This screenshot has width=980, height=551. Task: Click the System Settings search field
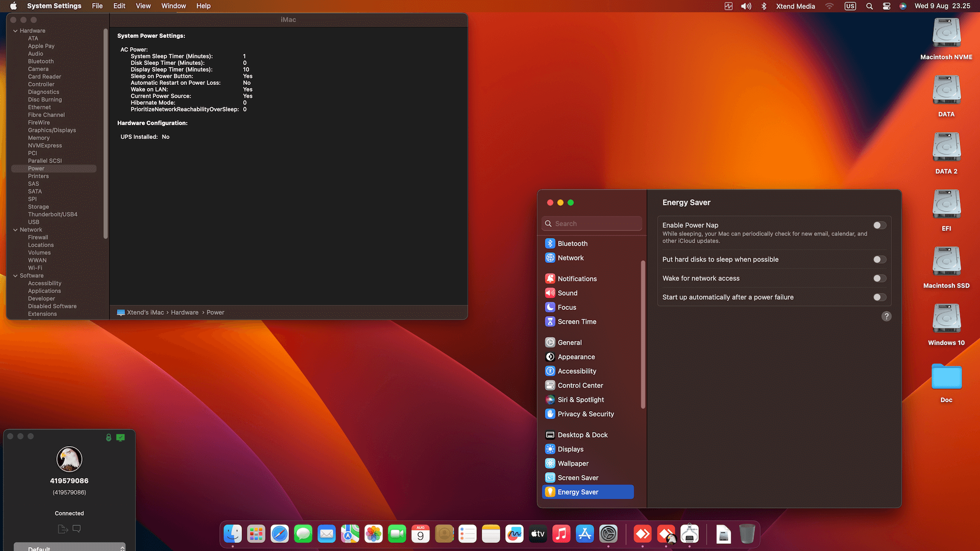click(592, 224)
